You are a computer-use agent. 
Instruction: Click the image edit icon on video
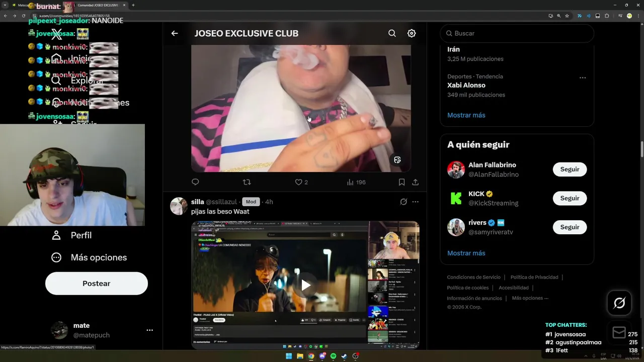[397, 160]
